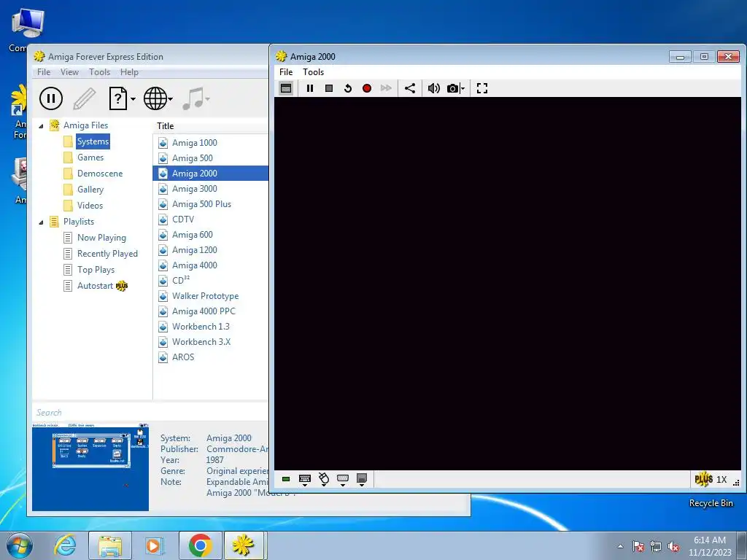This screenshot has height=560, width=747.
Task: Open Tools menu in Amiga 2000 window
Action: click(313, 72)
